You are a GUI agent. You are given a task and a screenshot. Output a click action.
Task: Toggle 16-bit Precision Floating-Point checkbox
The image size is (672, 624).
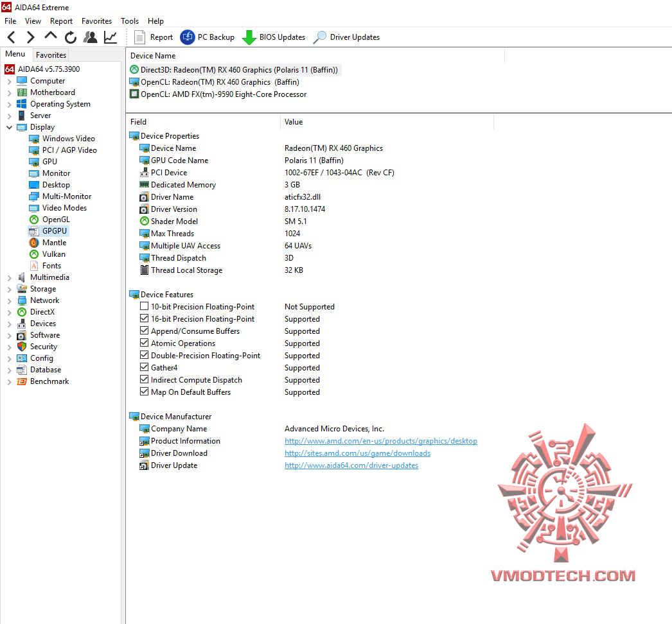[x=145, y=318]
